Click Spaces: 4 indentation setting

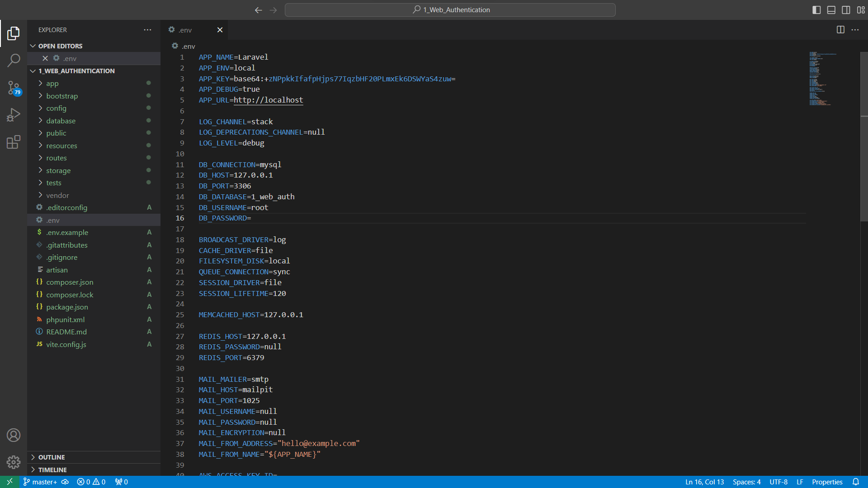[746, 482]
